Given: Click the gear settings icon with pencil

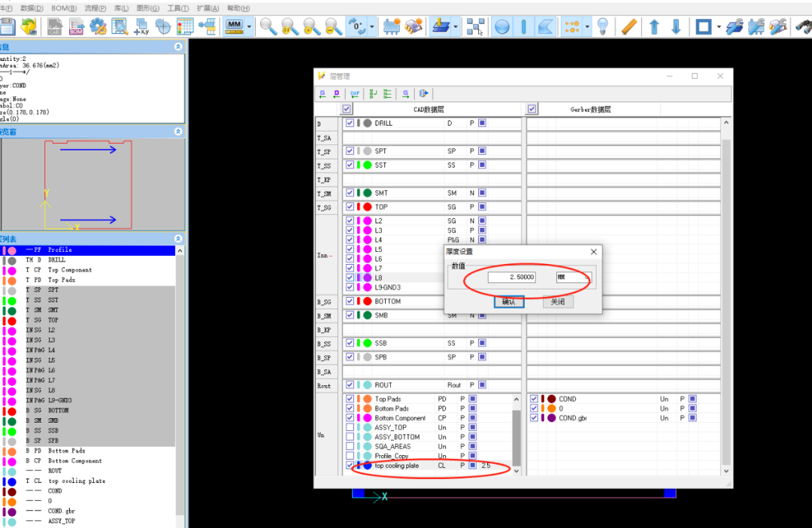Looking at the screenshot, I should [x=98, y=26].
